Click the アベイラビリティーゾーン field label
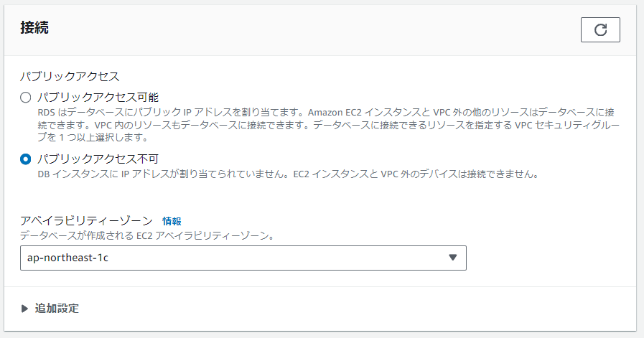644x338 pixels. click(86, 221)
